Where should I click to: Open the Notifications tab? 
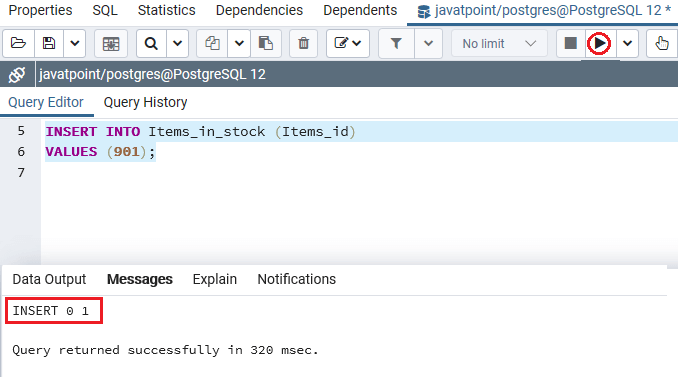point(297,279)
